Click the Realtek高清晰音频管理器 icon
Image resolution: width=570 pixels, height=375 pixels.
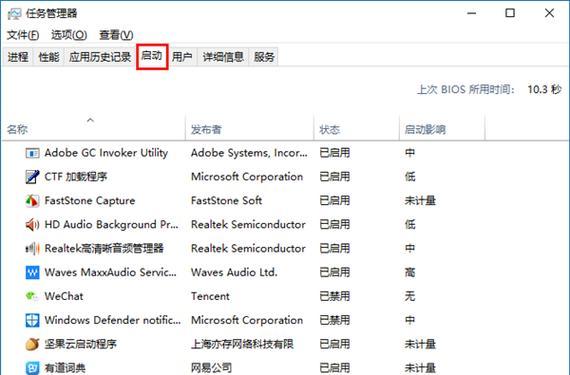(x=32, y=249)
